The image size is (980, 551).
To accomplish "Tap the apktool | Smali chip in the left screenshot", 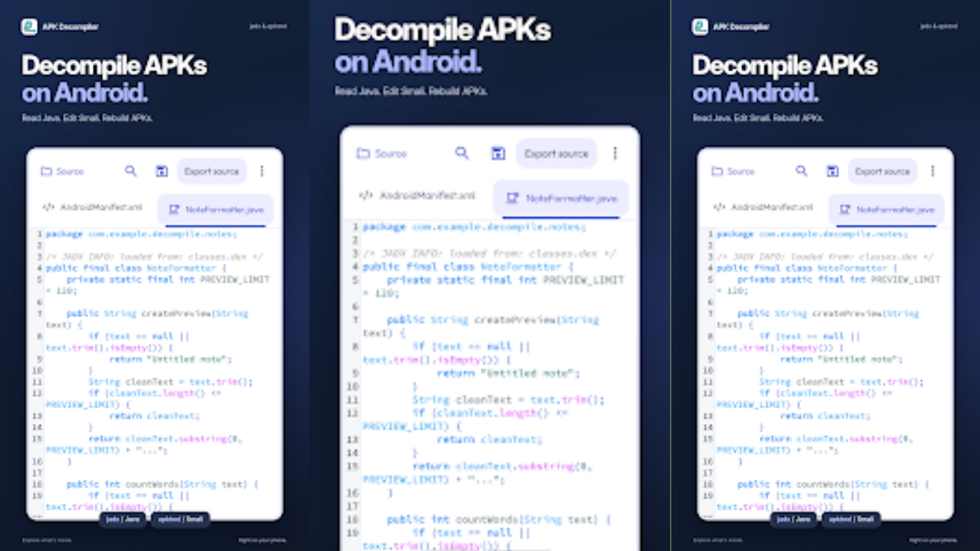I will pyautogui.click(x=180, y=519).
